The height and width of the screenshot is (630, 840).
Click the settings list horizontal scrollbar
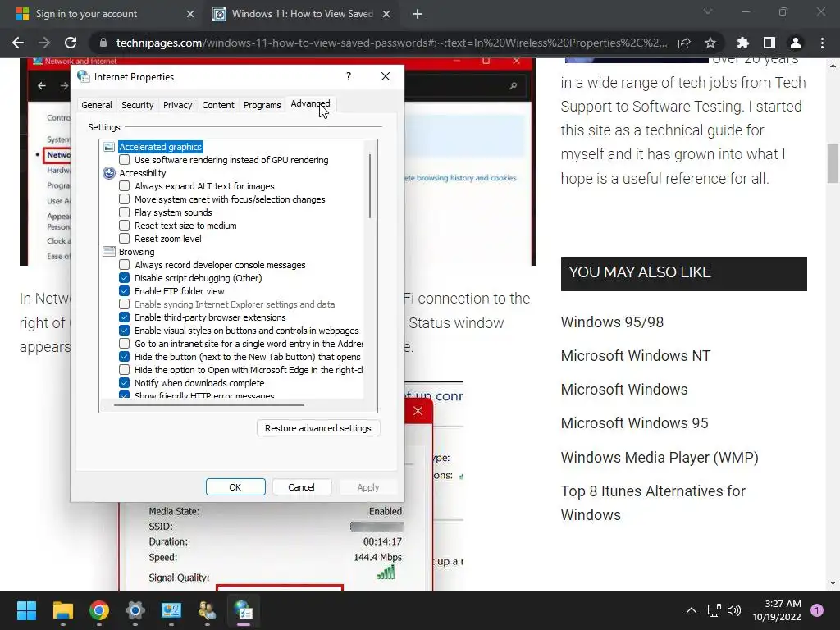209,405
